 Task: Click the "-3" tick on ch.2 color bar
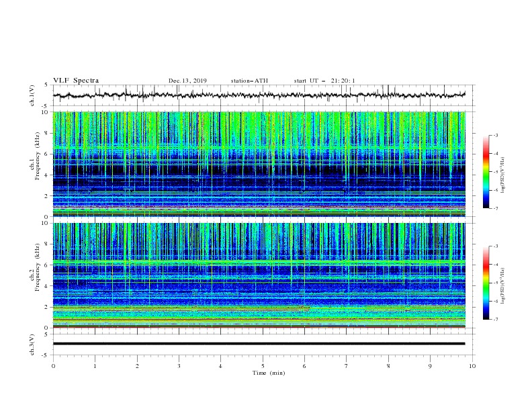(x=495, y=246)
